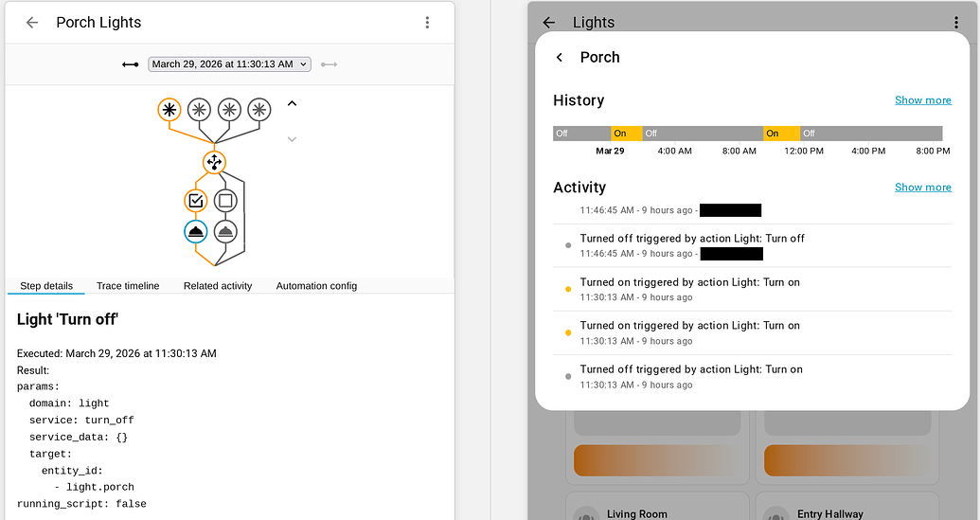Switch to Step details tab
Image resolution: width=980 pixels, height=520 pixels.
pos(46,286)
